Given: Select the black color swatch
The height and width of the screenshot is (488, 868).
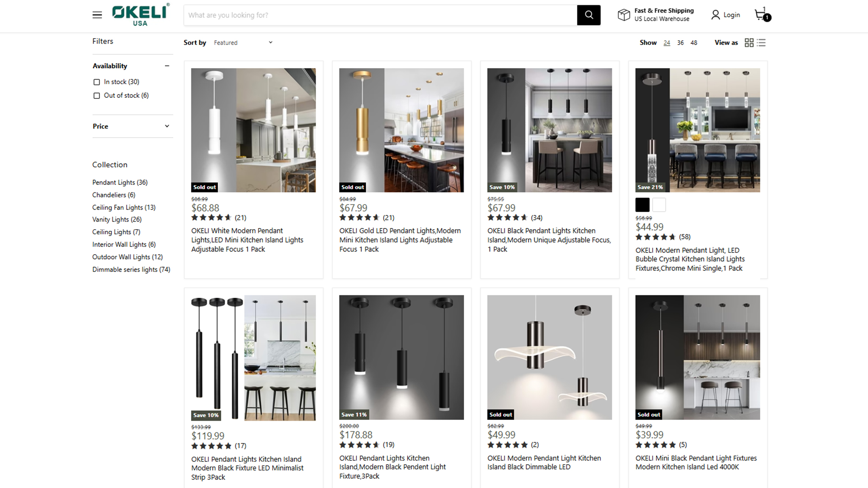Looking at the screenshot, I should tap(643, 205).
